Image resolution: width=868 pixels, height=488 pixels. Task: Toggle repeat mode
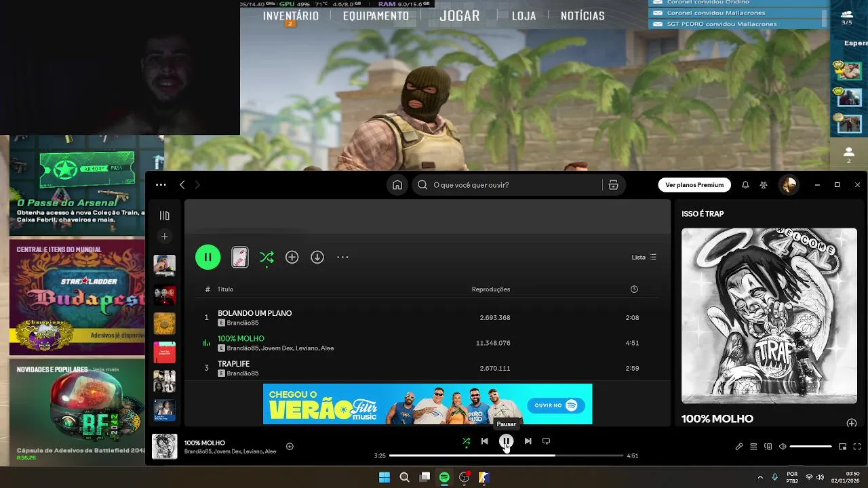[546, 441]
